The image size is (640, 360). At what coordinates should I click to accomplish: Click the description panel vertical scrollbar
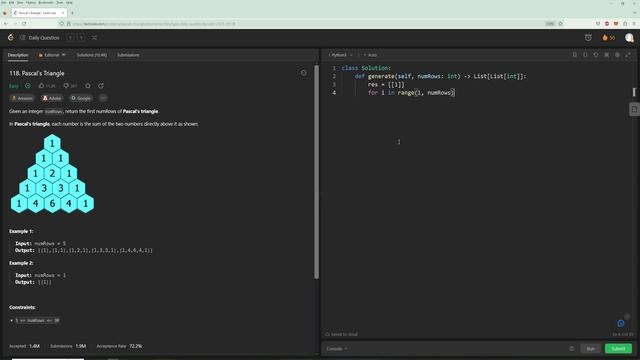pyautogui.click(x=316, y=171)
